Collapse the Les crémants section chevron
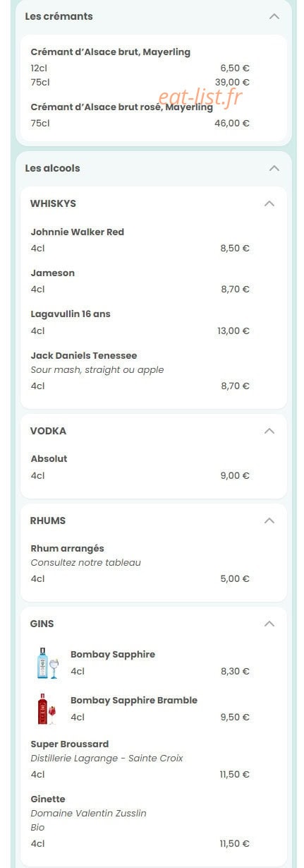The height and width of the screenshot is (868, 304). point(274,16)
